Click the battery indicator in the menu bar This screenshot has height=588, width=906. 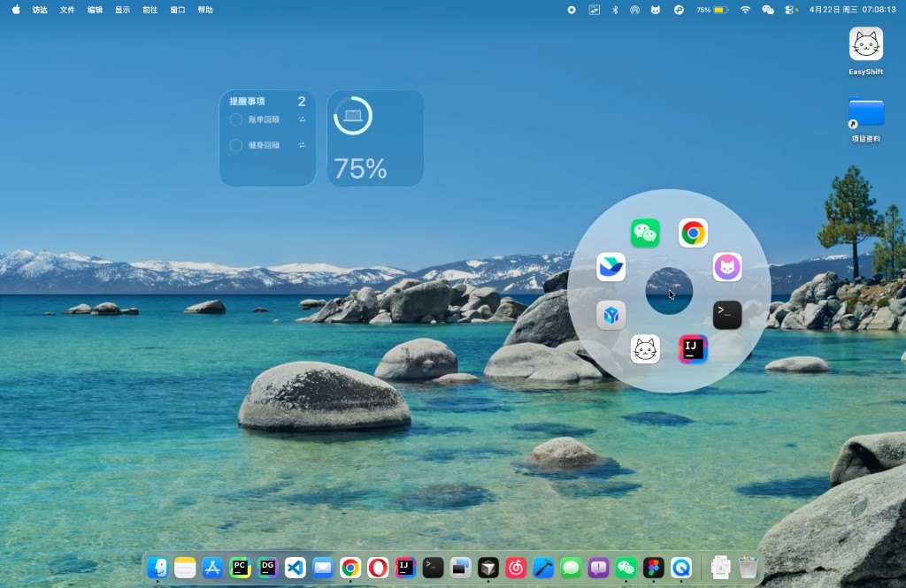click(712, 10)
